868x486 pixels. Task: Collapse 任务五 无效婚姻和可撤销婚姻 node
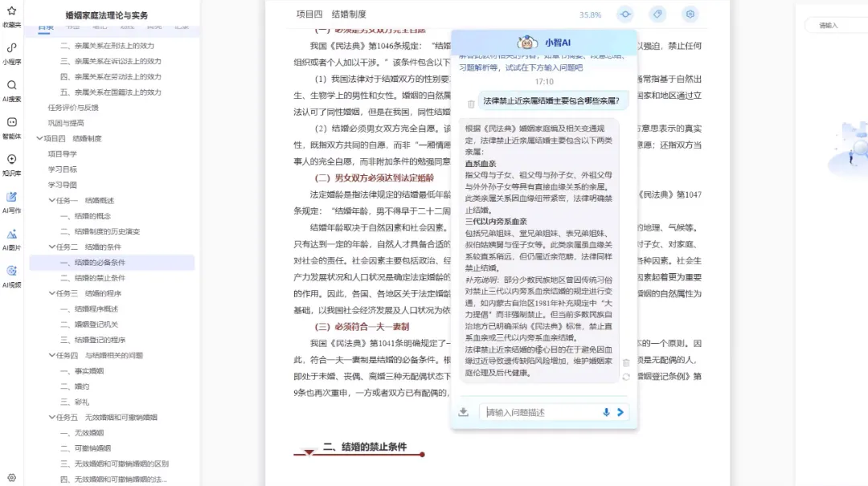click(51, 417)
